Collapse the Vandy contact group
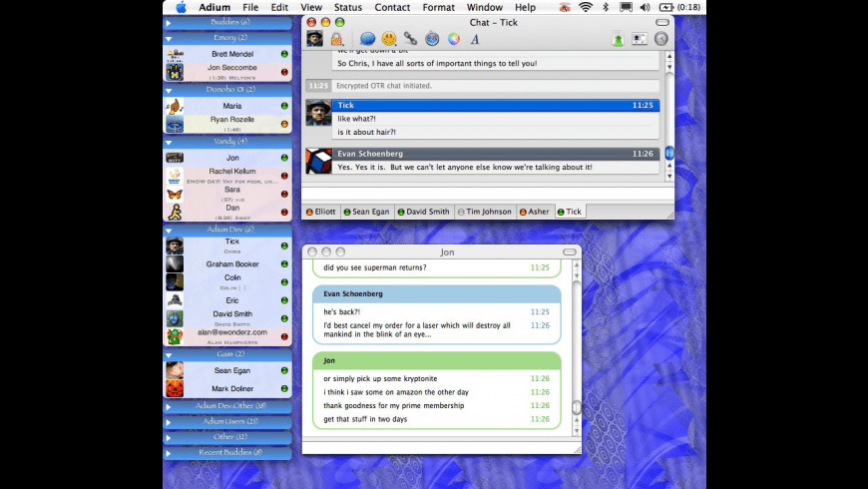Viewport: 868px width, 489px height. (x=227, y=142)
